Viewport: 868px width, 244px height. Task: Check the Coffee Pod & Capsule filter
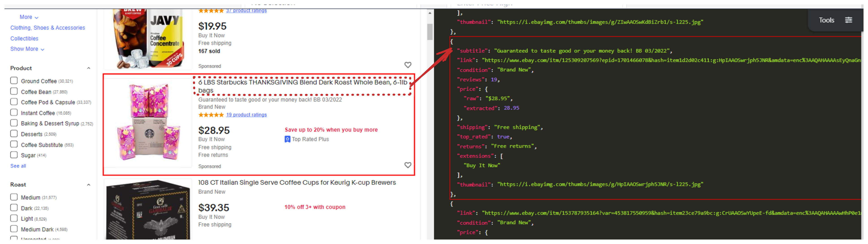(x=14, y=102)
